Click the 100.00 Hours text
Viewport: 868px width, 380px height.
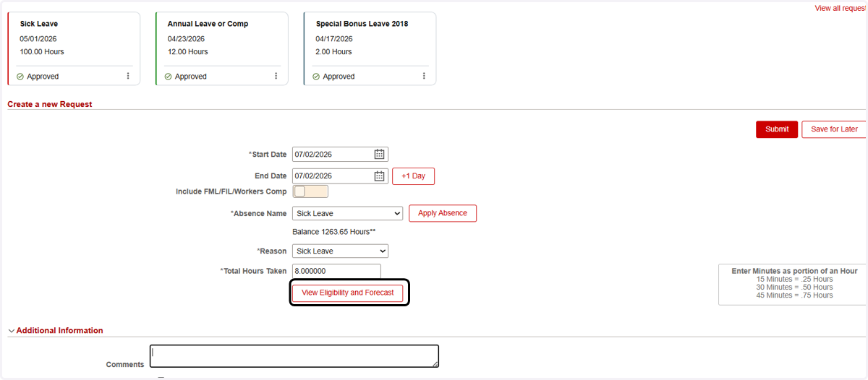(x=42, y=52)
